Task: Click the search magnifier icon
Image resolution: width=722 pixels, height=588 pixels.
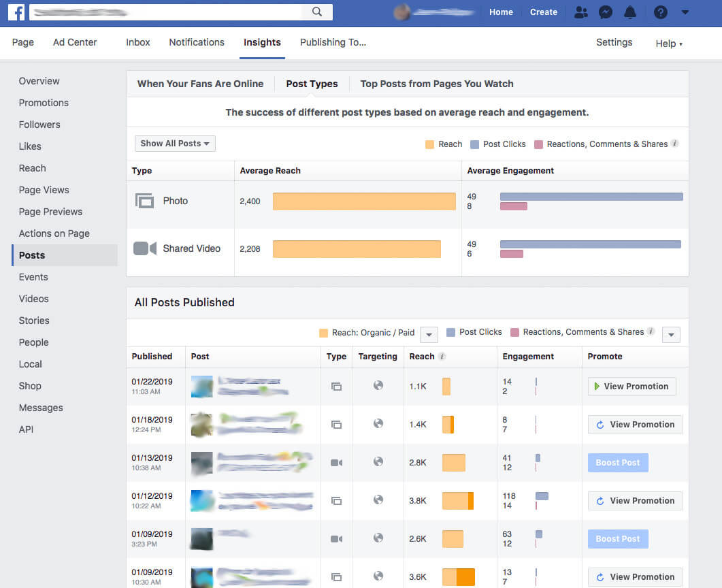Action: (317, 12)
